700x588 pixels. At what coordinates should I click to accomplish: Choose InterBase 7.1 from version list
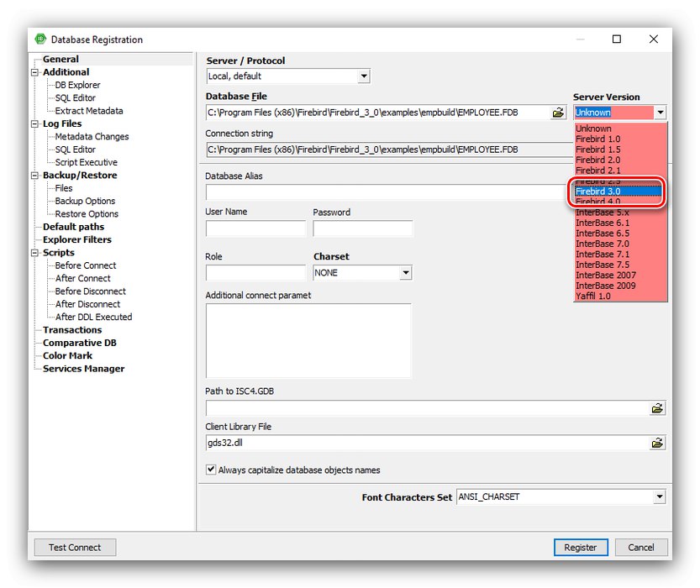620,255
